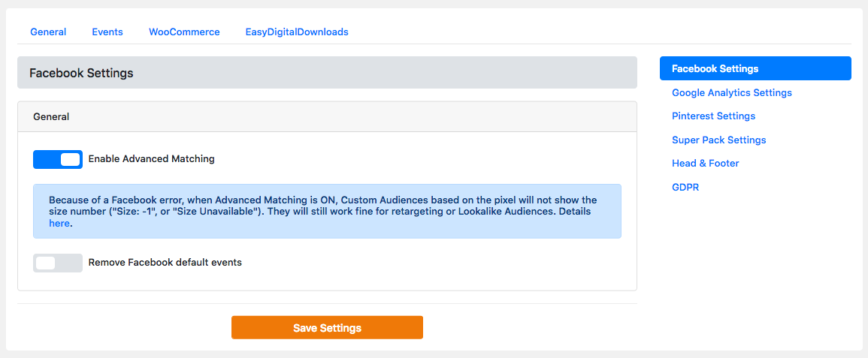
Task: Go to Head & Footer settings
Action: pos(705,164)
